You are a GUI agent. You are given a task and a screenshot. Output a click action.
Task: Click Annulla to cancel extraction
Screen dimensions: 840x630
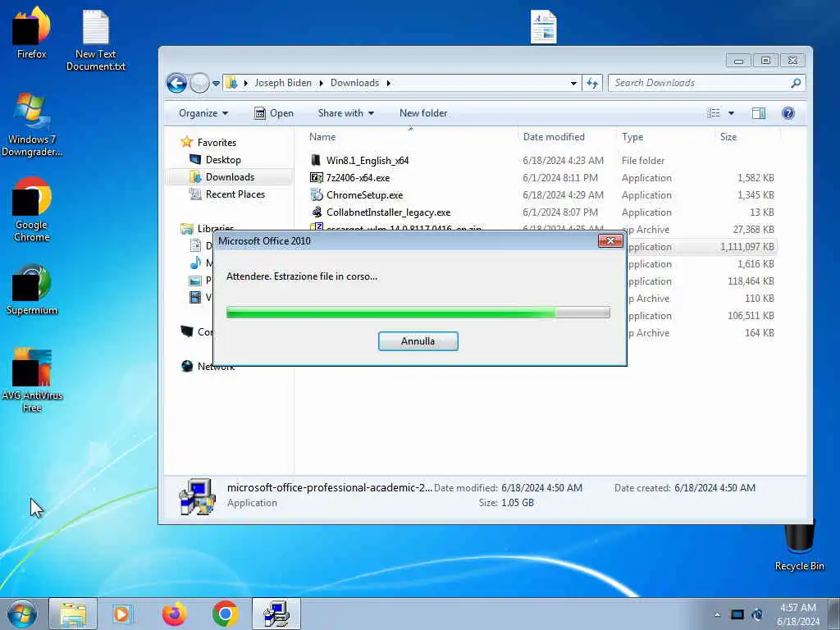click(x=418, y=341)
